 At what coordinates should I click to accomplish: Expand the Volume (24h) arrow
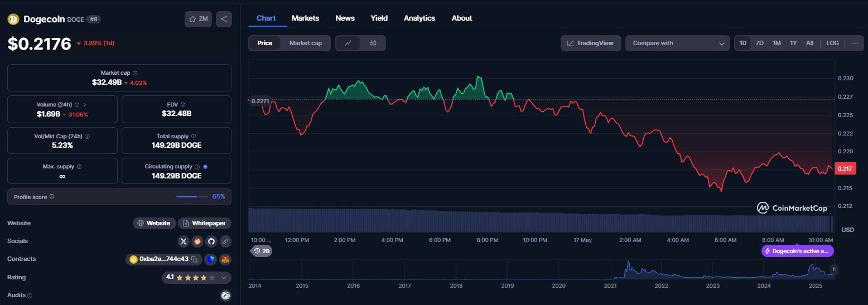point(84,104)
